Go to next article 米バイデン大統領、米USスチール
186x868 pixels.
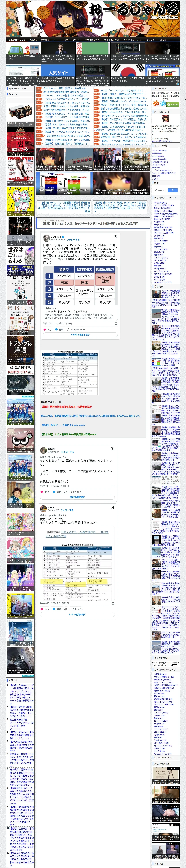coord(120,207)
